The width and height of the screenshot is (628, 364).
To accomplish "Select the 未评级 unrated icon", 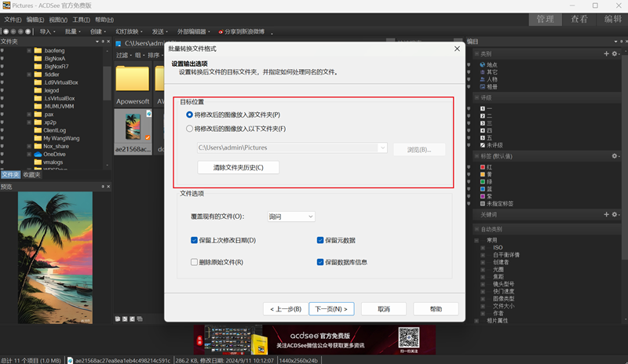I will (x=483, y=145).
